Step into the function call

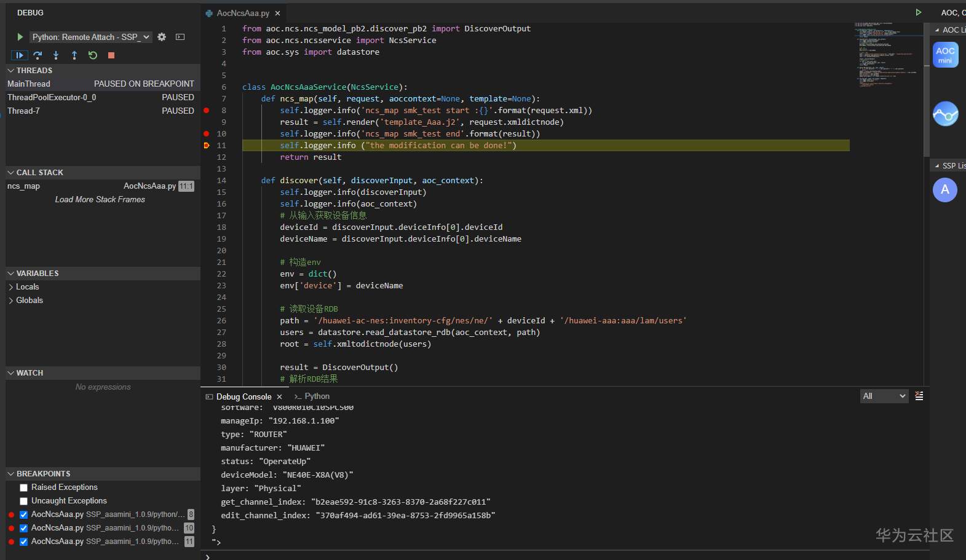click(x=56, y=55)
